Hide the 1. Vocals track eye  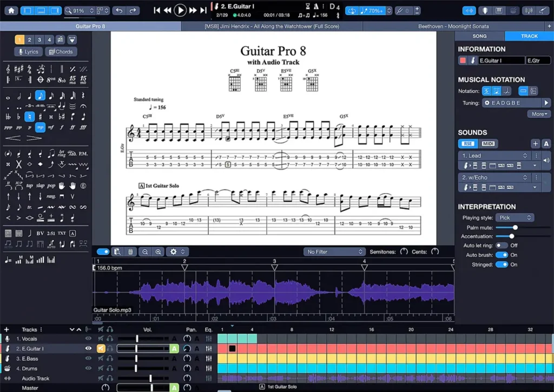(88, 338)
